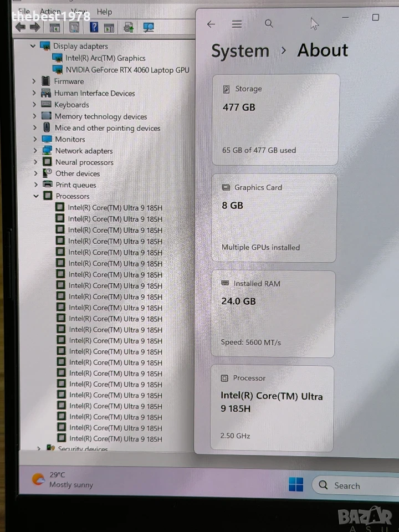Click the Settings search magnifier icon

[269, 23]
